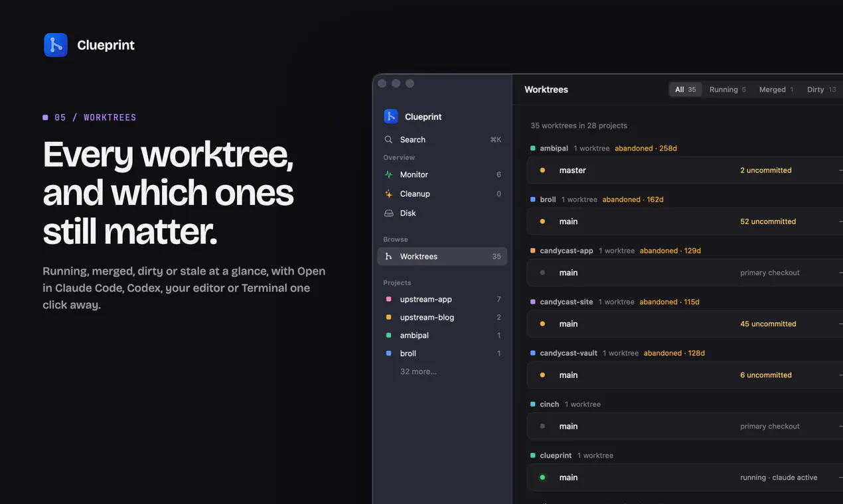Expand the '32 more...' projects link

point(418,371)
